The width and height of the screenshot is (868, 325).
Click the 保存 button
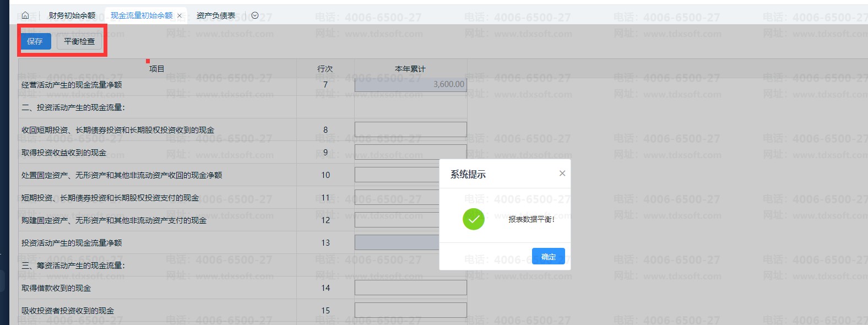(35, 41)
